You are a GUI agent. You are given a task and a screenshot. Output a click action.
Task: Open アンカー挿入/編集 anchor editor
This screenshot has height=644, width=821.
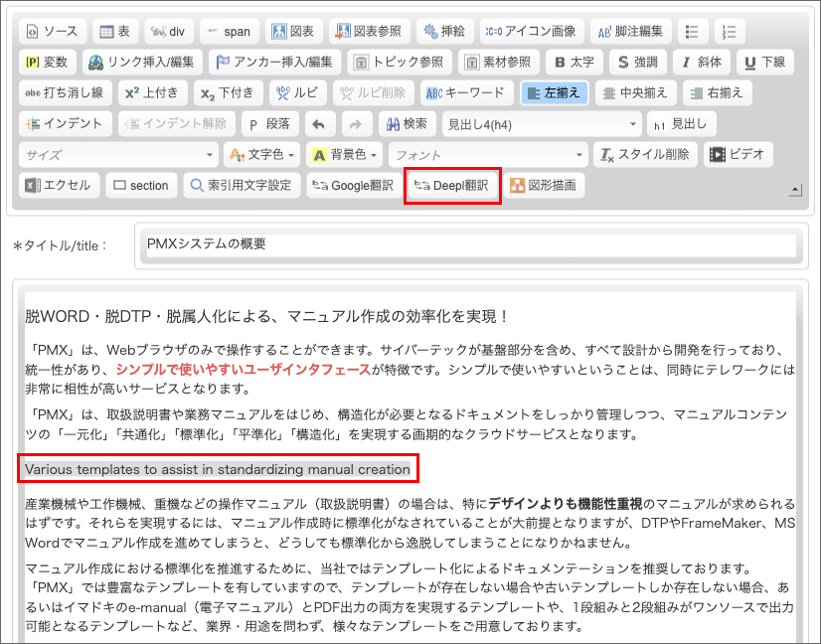[x=275, y=63]
